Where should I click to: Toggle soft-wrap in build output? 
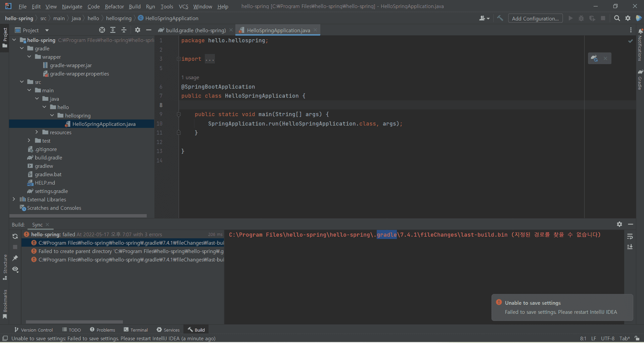630,236
